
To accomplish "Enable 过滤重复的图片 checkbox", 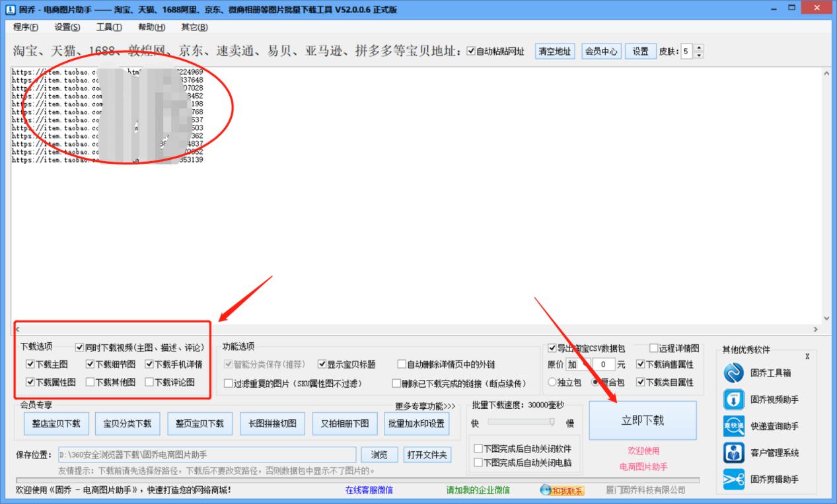I will (228, 383).
